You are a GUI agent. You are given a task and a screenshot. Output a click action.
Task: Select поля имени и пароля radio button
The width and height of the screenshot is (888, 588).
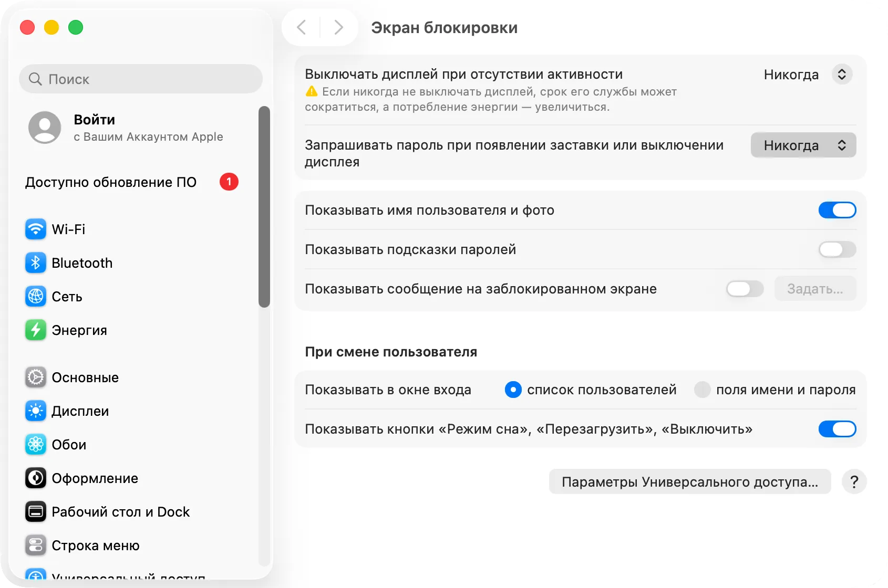[702, 390]
